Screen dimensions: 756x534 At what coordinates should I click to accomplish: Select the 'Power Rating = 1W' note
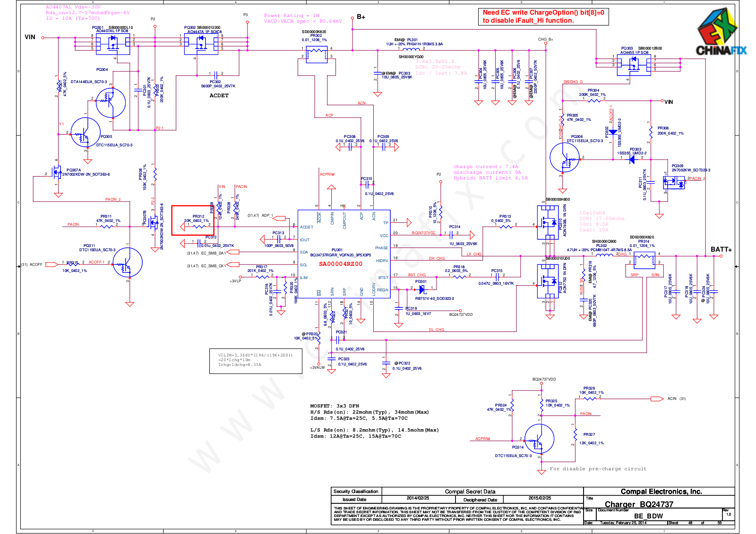point(292,16)
